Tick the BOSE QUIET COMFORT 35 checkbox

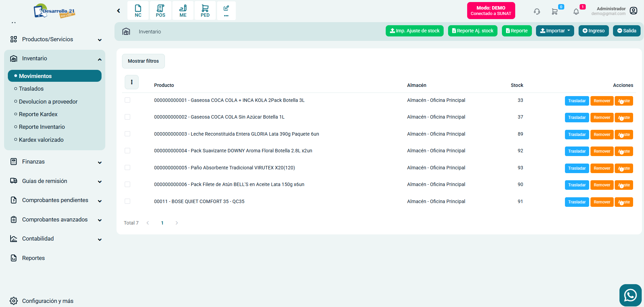[127, 201]
